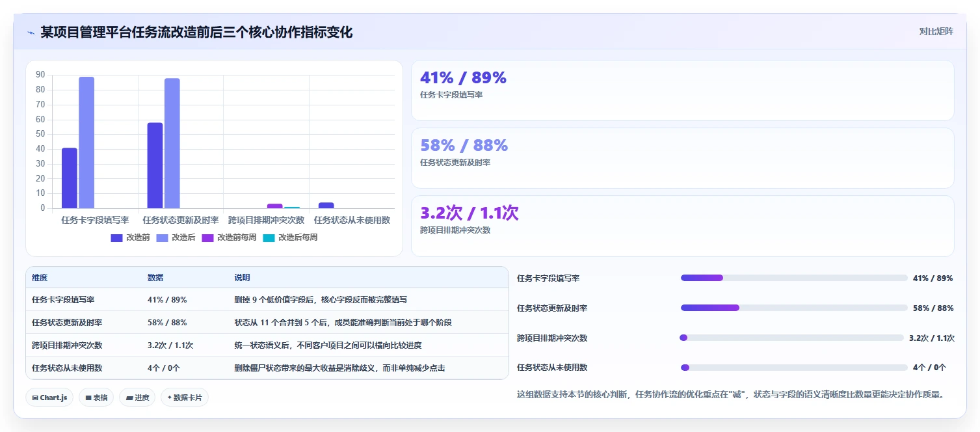Select the 任务卡字段填写率 table row cell
The height and width of the screenshot is (432, 980).
click(x=63, y=300)
